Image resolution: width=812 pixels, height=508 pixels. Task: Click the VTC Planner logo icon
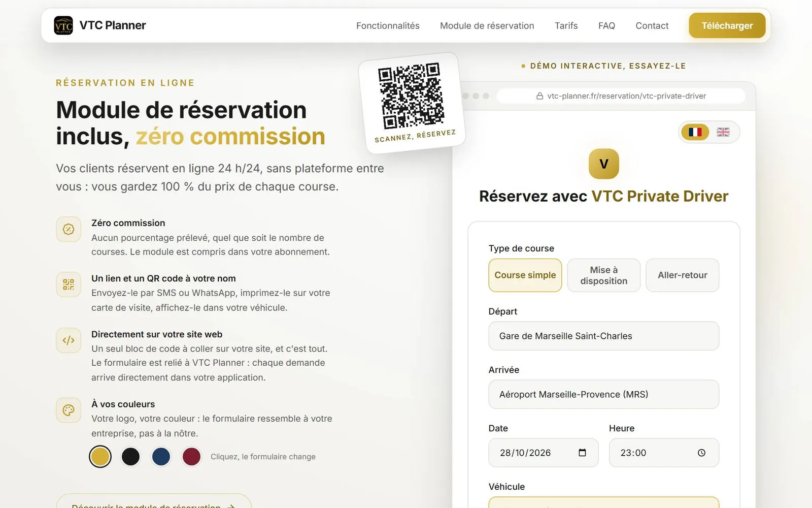point(63,25)
